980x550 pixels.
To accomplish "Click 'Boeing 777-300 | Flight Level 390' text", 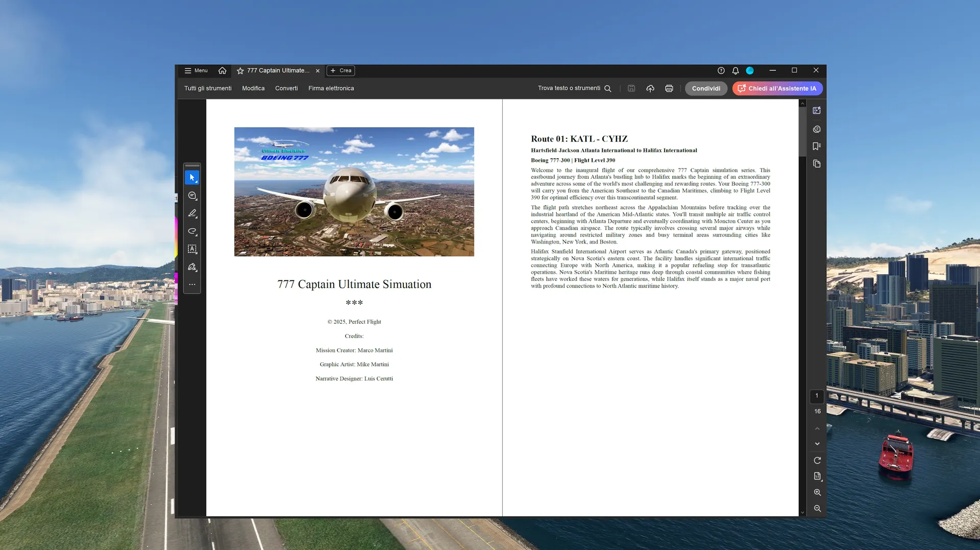I will tap(573, 160).
